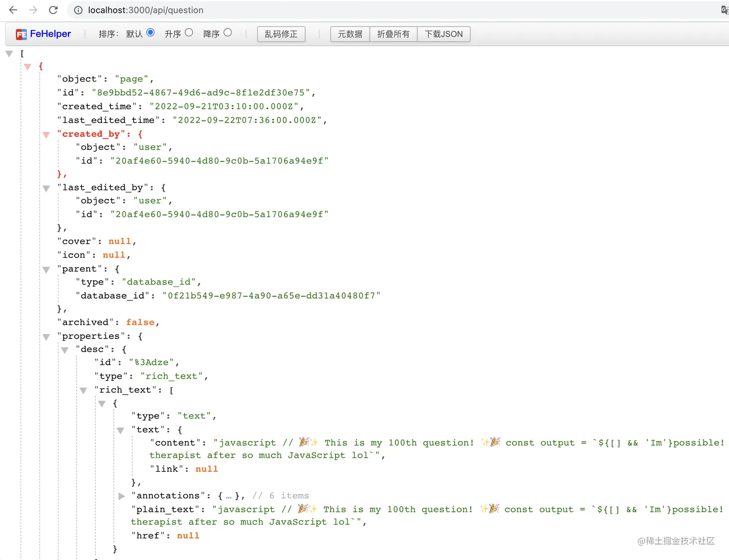
Task: Click the // 6 items comment
Action: (281, 496)
